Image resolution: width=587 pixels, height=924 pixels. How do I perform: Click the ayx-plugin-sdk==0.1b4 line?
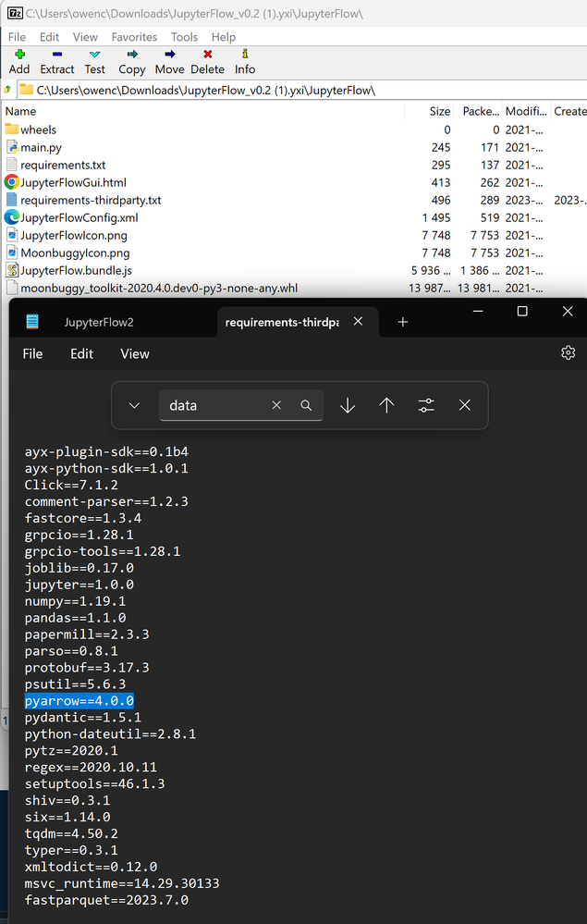(x=106, y=452)
